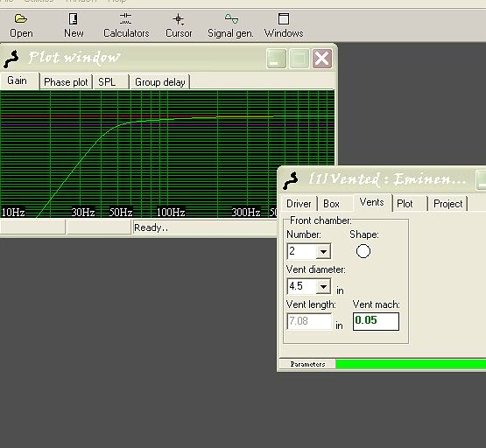Click the Parameters label button
The height and width of the screenshot is (448, 486).
click(x=307, y=364)
